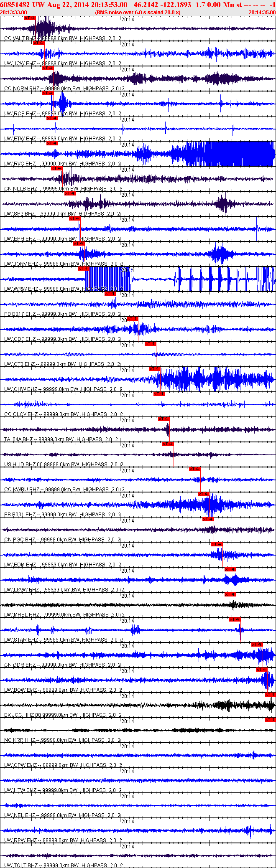Click the 'UW CDF EHZ' station label
Viewport: 276px width, 868px height.
[20, 339]
